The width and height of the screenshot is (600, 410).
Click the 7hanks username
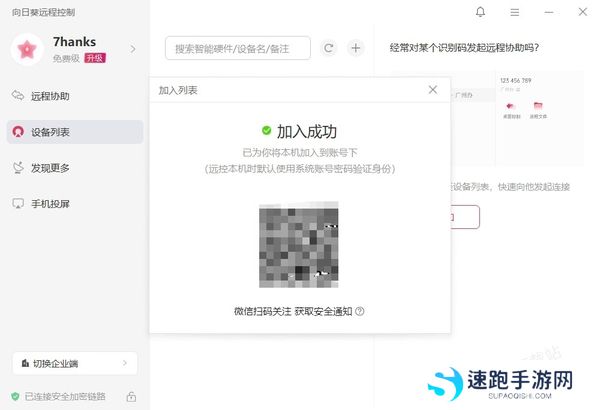pyautogui.click(x=75, y=41)
